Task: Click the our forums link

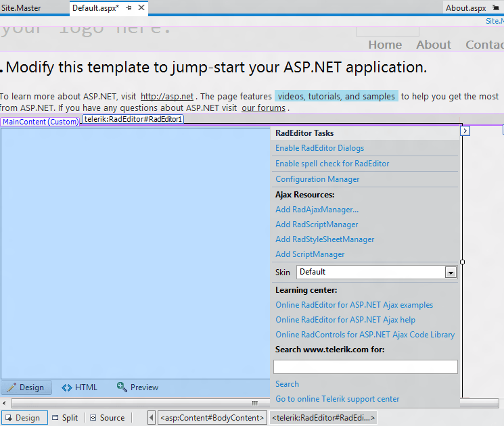Action: [264, 108]
